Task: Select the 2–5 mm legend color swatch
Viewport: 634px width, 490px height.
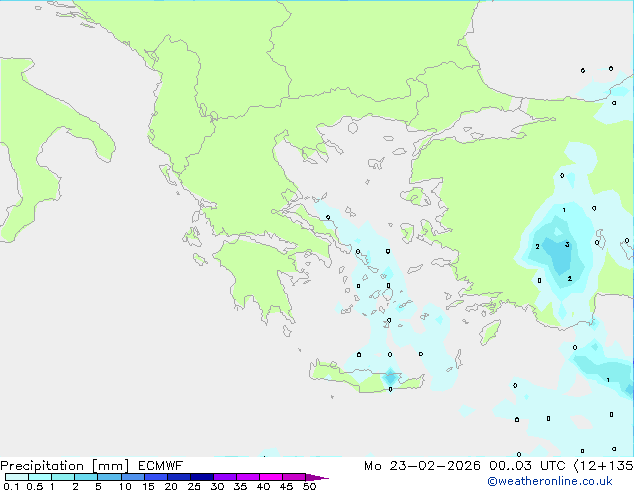Action: 86,477
